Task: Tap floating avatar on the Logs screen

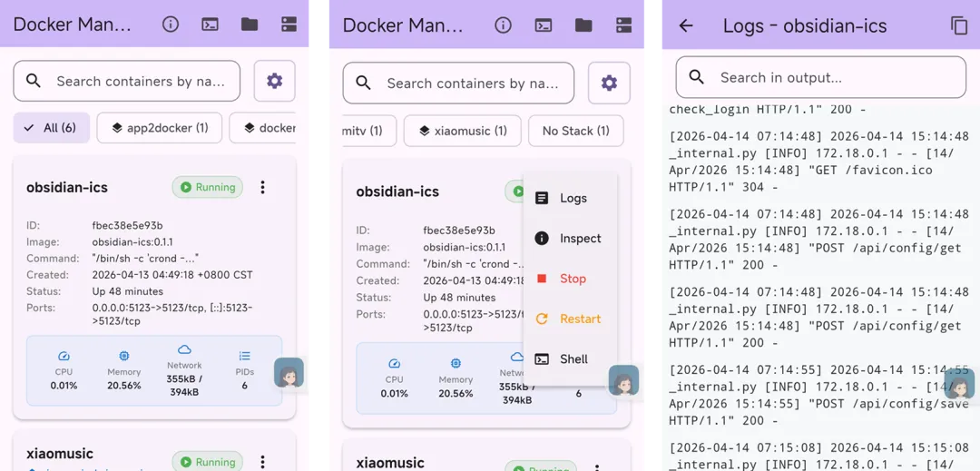Action: pyautogui.click(x=959, y=383)
